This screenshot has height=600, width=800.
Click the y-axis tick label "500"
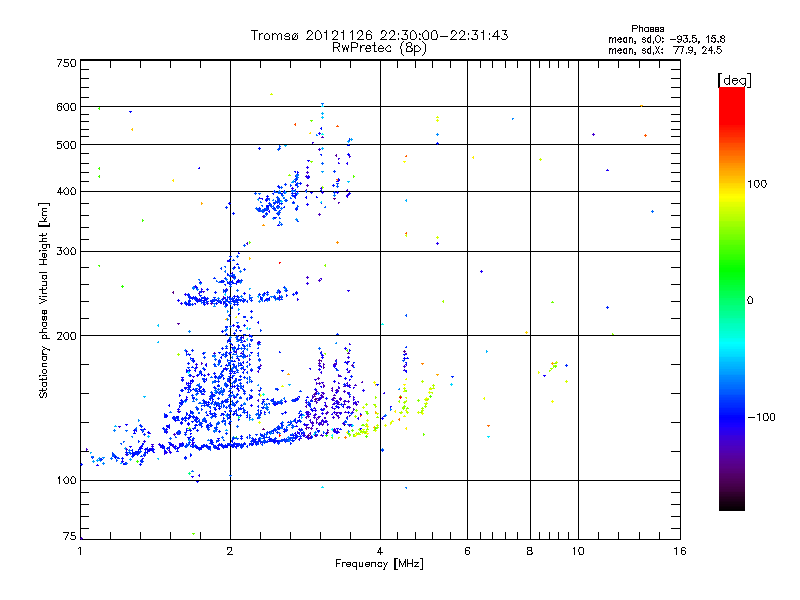(x=66, y=145)
